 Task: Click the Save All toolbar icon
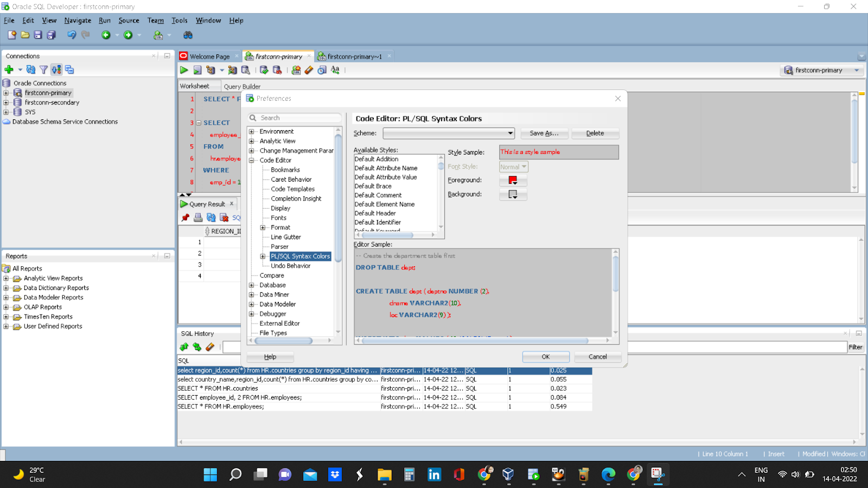(51, 35)
